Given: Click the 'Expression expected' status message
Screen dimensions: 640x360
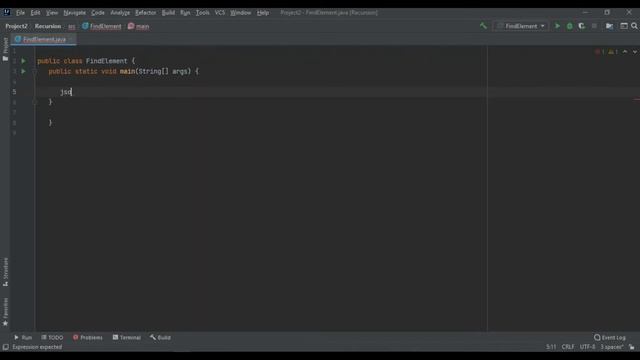Looking at the screenshot, I should tap(37, 347).
